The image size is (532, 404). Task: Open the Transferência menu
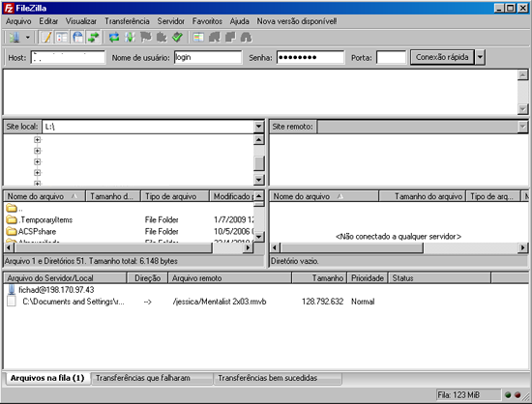pyautogui.click(x=127, y=21)
